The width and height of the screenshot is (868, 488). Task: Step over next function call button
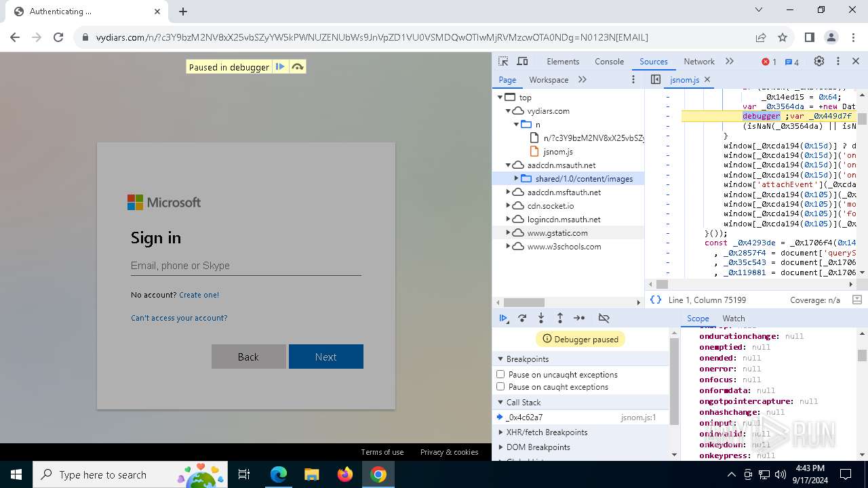(x=522, y=318)
